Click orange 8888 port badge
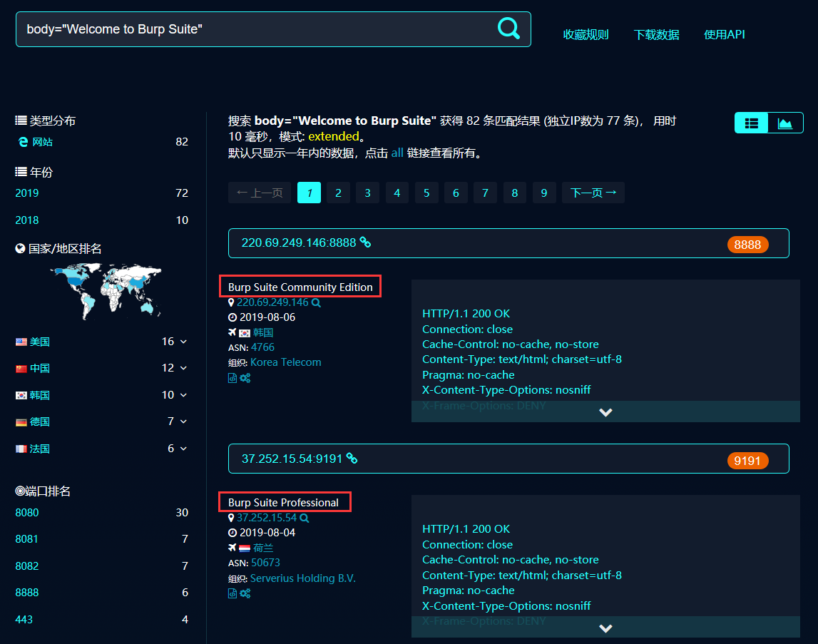The height and width of the screenshot is (644, 818). coord(747,245)
